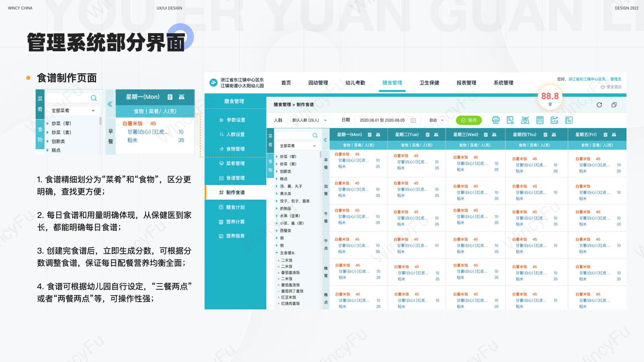
Task: Click the 88.8 score badge
Action: point(550,98)
